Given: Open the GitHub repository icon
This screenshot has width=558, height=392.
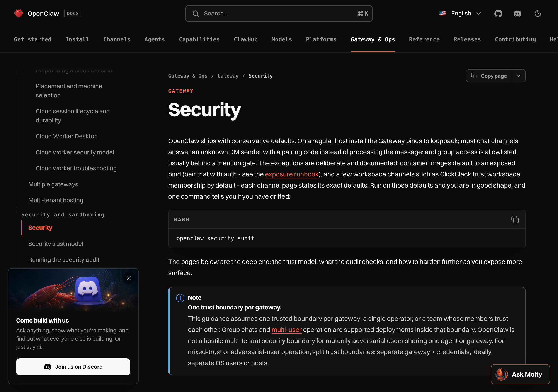Looking at the screenshot, I should tap(498, 14).
